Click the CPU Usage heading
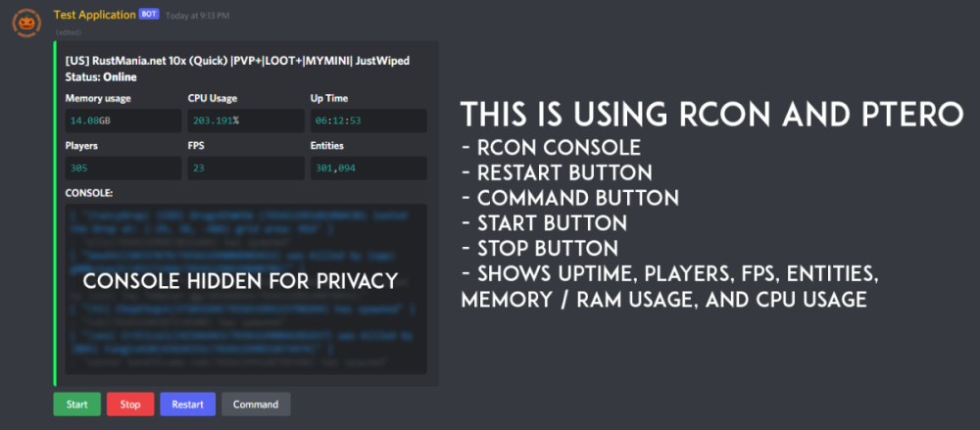Screen dimensions: 980x430 pos(213,98)
